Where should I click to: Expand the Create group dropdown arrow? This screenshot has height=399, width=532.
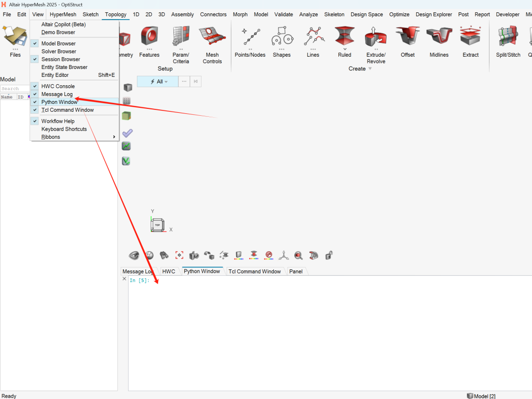point(370,68)
